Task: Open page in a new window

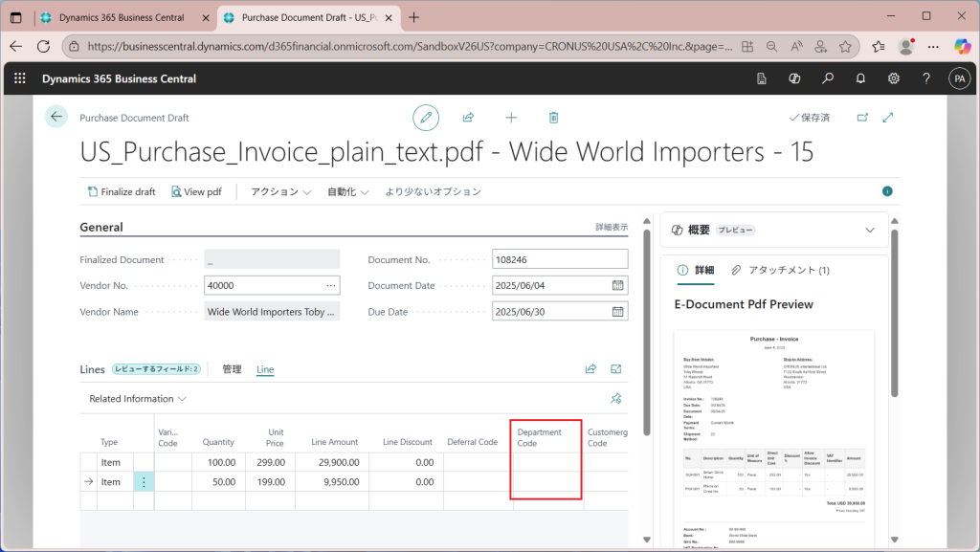Action: point(862,118)
